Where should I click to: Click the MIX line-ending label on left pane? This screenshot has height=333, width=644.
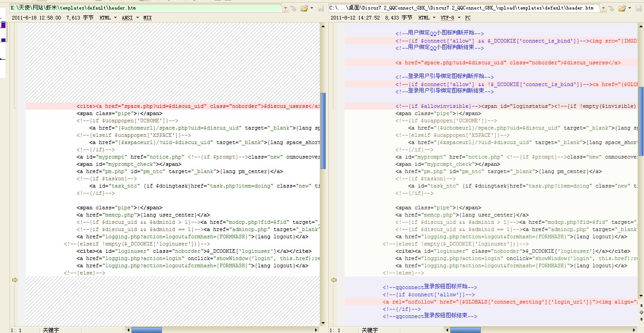(147, 18)
